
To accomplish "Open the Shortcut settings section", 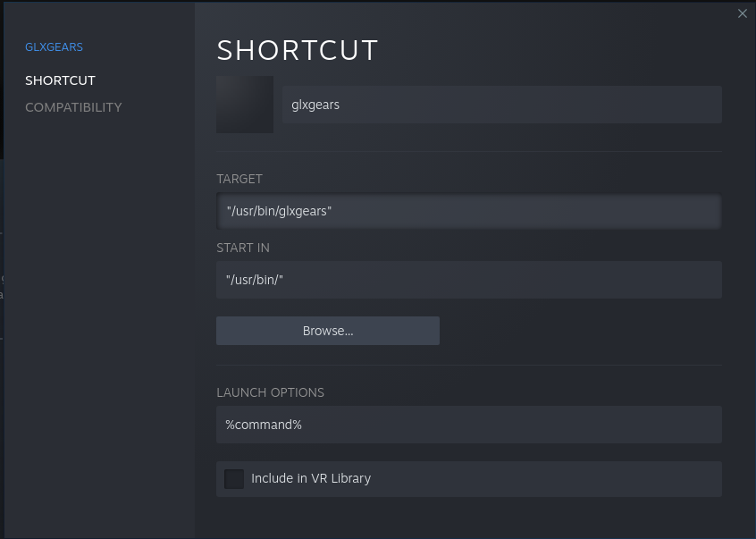I will point(60,80).
